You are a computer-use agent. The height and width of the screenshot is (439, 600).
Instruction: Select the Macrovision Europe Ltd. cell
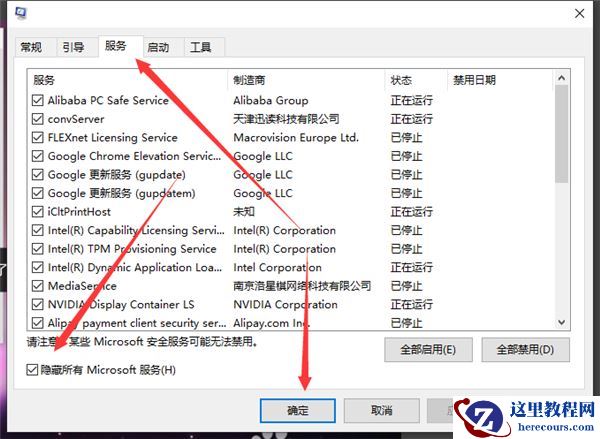pos(296,137)
